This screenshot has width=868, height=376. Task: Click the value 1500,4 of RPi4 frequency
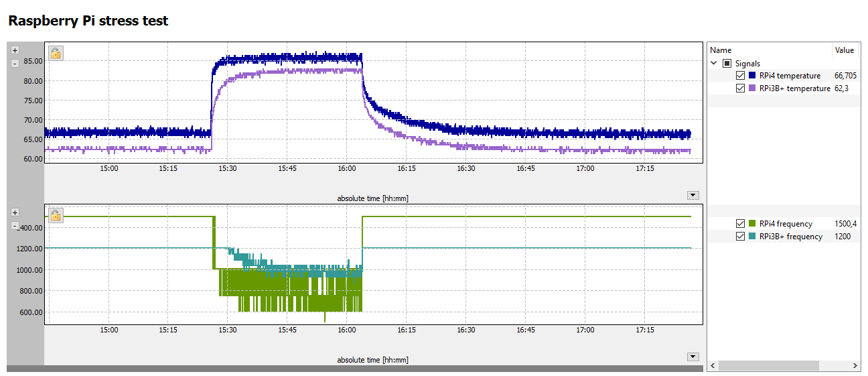tap(846, 224)
